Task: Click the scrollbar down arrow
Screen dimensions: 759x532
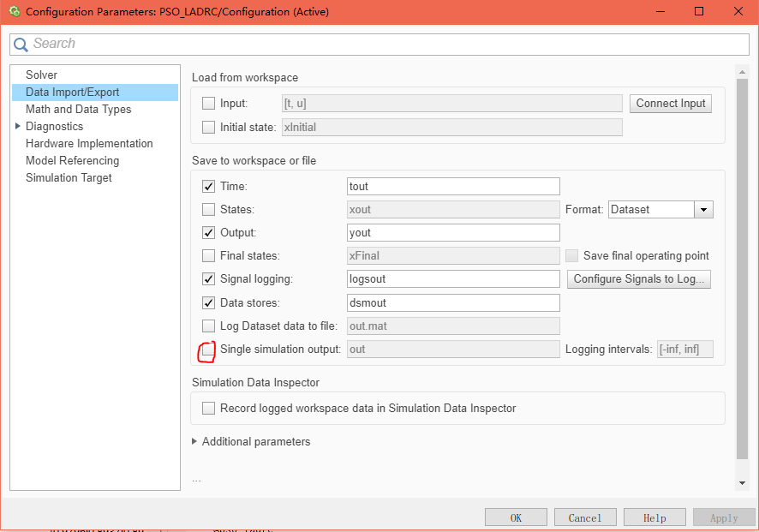Action: click(742, 482)
